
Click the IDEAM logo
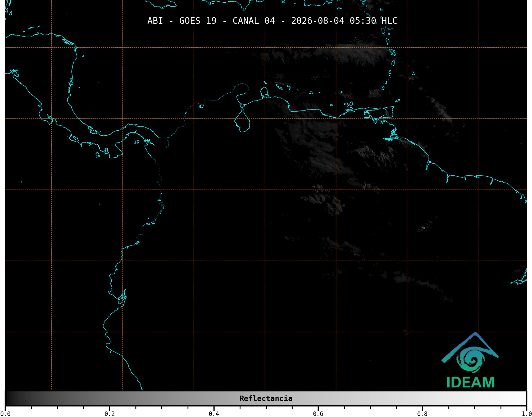click(470, 360)
